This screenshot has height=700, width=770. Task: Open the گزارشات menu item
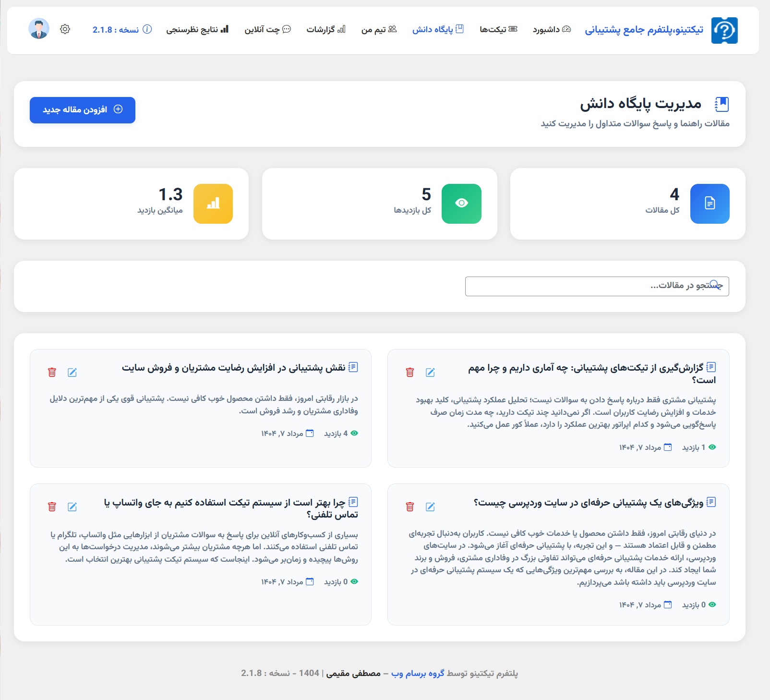pyautogui.click(x=325, y=30)
